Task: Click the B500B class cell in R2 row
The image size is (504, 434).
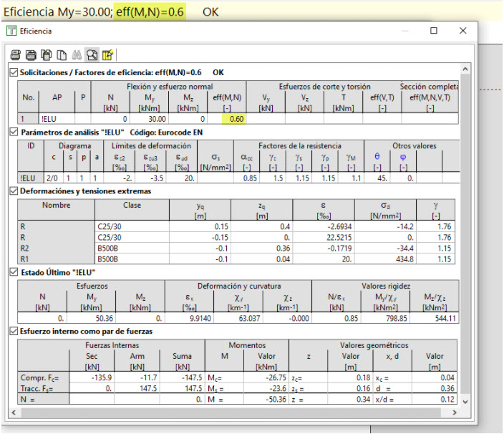Action: point(132,249)
